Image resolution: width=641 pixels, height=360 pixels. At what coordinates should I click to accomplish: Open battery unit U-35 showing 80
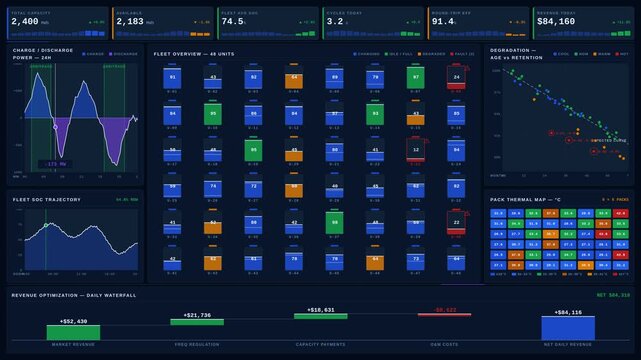[253, 223]
